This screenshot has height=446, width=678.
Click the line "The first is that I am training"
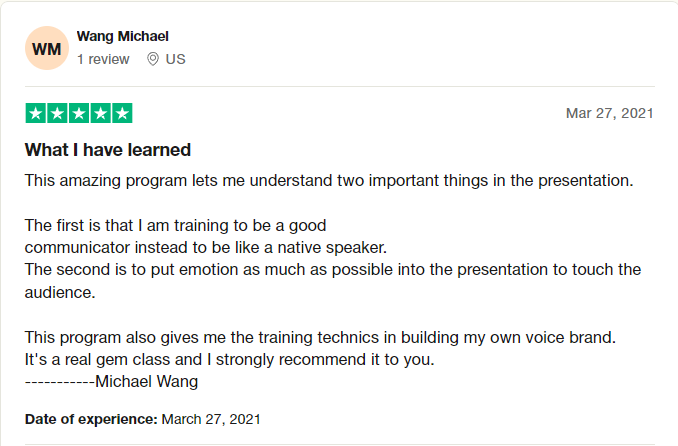pyautogui.click(x=175, y=225)
